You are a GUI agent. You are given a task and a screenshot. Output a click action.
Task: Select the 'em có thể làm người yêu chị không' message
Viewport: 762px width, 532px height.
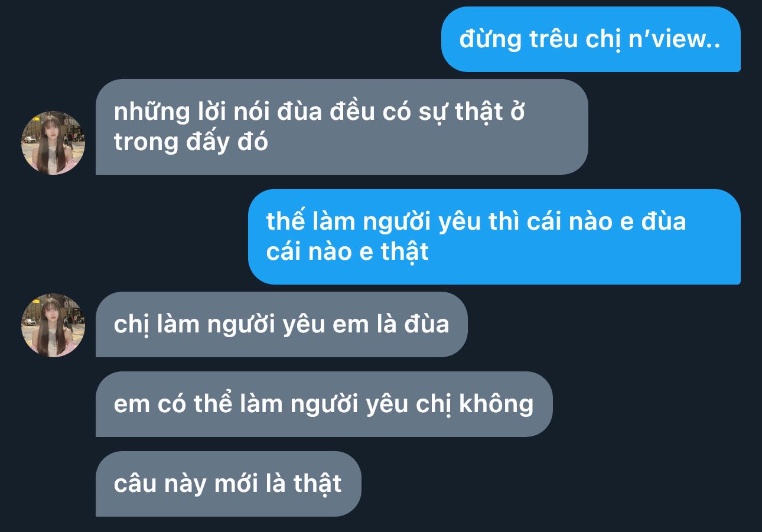click(x=324, y=404)
